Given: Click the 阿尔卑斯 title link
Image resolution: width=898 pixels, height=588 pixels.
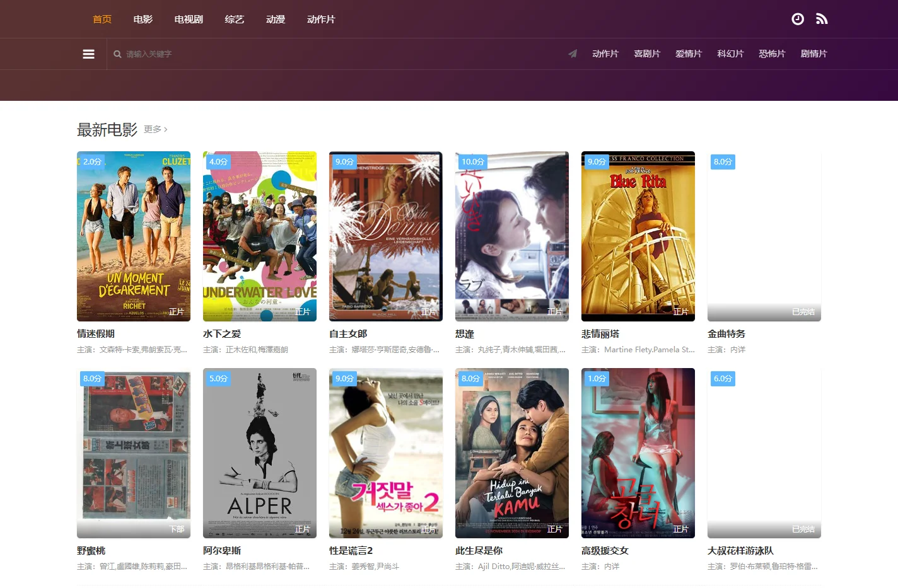Looking at the screenshot, I should (x=222, y=551).
